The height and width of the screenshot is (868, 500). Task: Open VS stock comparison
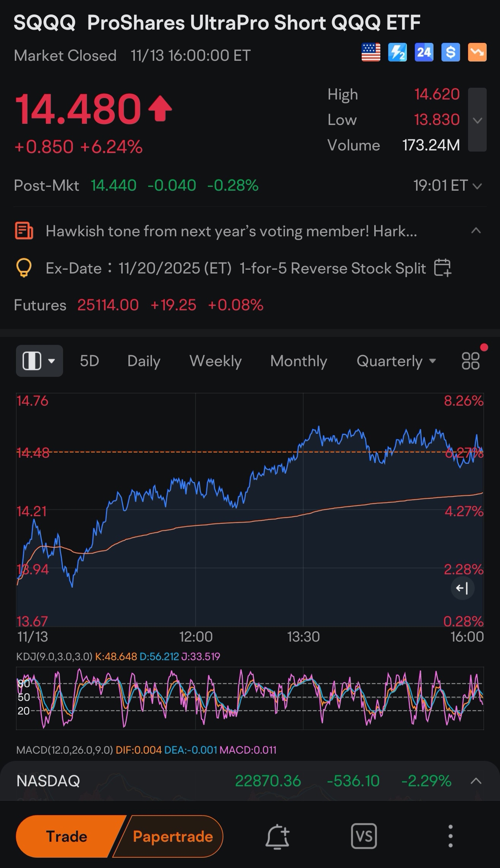pyautogui.click(x=364, y=836)
